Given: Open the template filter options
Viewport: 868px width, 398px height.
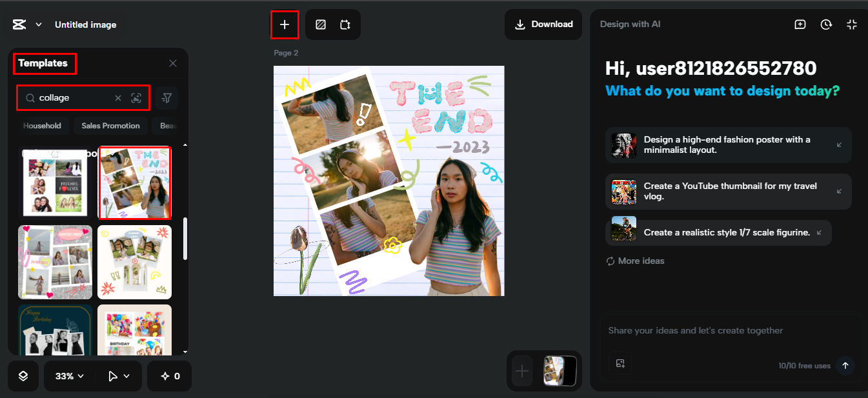Looking at the screenshot, I should 166,97.
